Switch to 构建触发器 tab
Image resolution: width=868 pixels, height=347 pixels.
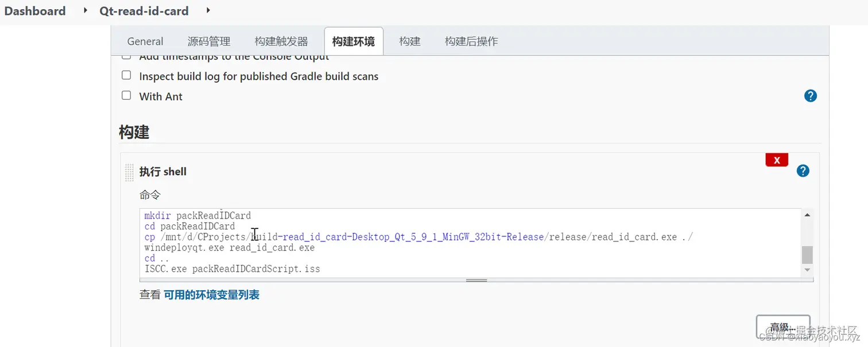coord(281,41)
